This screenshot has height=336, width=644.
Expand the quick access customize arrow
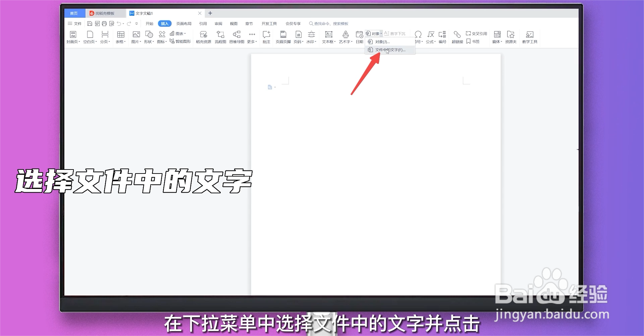point(137,23)
